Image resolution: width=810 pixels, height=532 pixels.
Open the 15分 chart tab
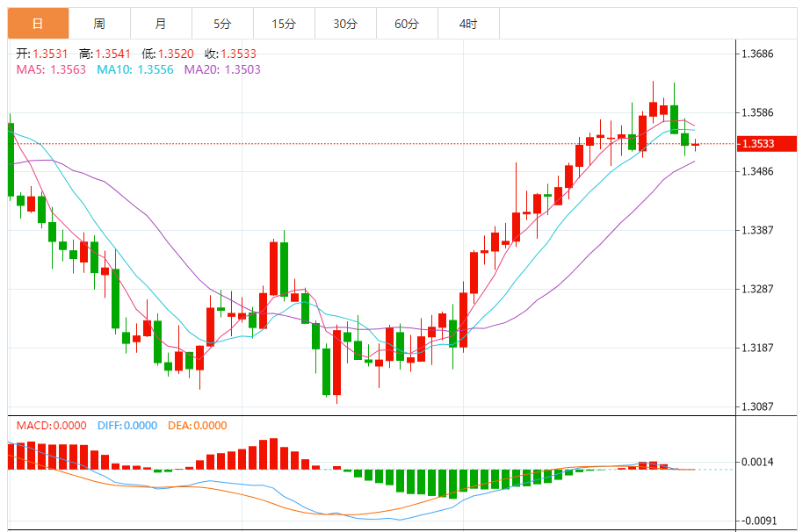284,23
